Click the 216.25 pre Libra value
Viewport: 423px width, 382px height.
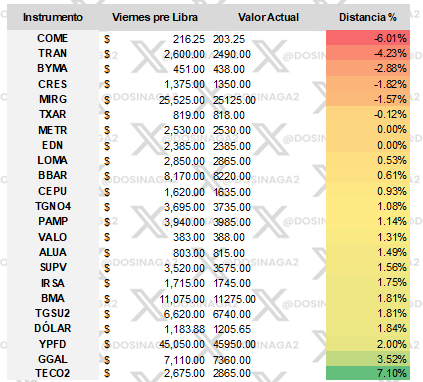point(189,39)
